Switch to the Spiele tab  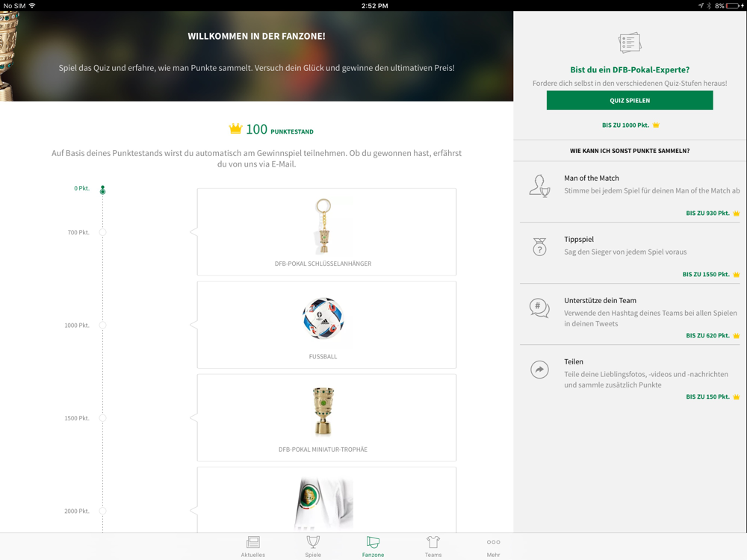pyautogui.click(x=313, y=547)
